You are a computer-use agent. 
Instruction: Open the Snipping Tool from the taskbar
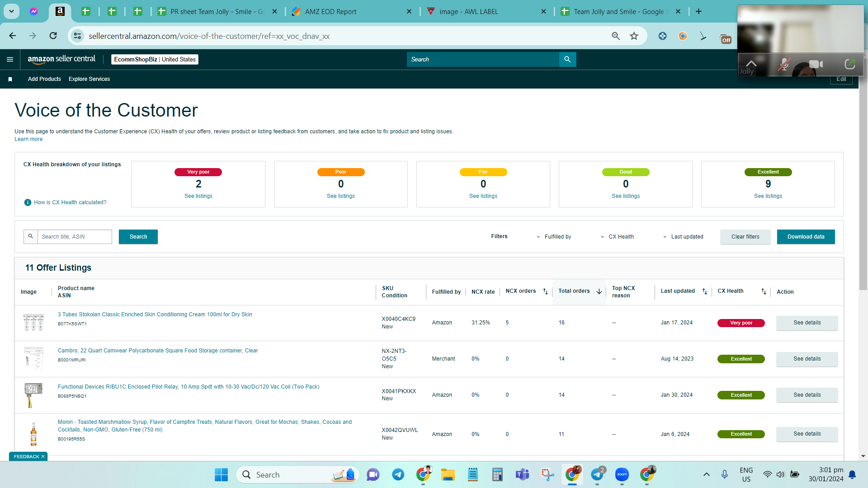pyautogui.click(x=547, y=474)
